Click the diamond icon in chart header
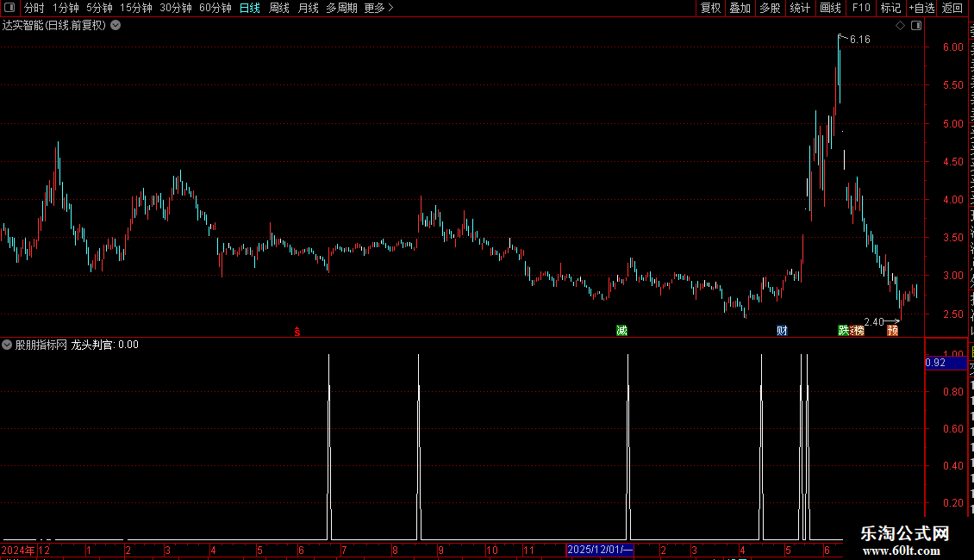 click(900, 26)
